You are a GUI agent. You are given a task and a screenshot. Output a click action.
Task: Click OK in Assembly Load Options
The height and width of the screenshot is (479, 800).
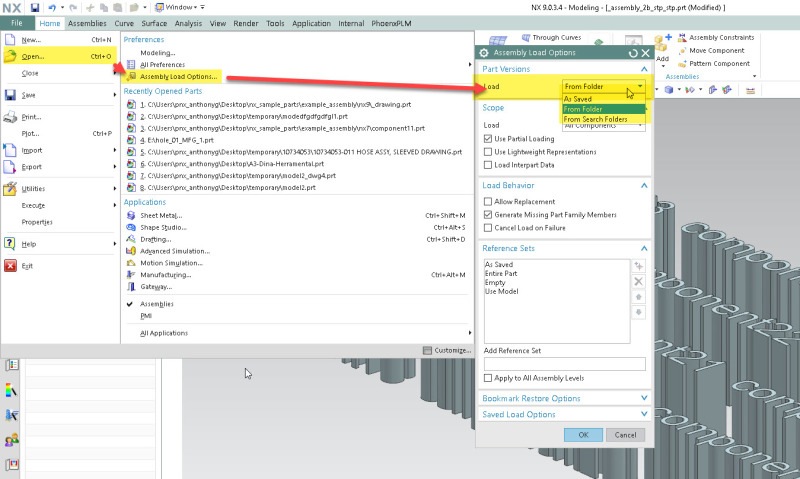click(x=583, y=435)
